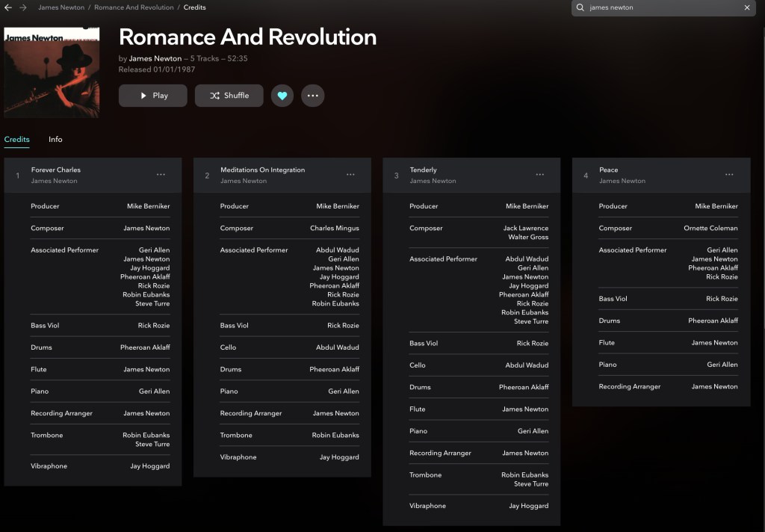Open the album more options menu
Image resolution: width=765 pixels, height=532 pixels.
312,96
